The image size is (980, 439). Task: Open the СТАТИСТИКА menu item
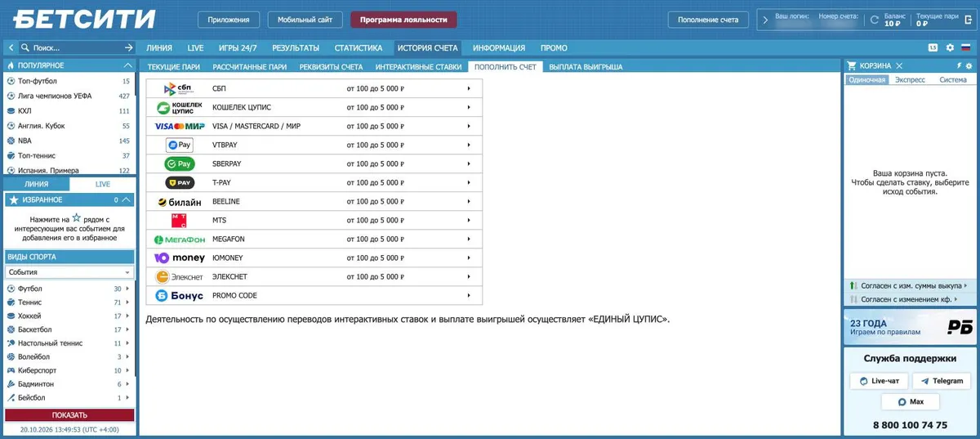[x=359, y=48]
